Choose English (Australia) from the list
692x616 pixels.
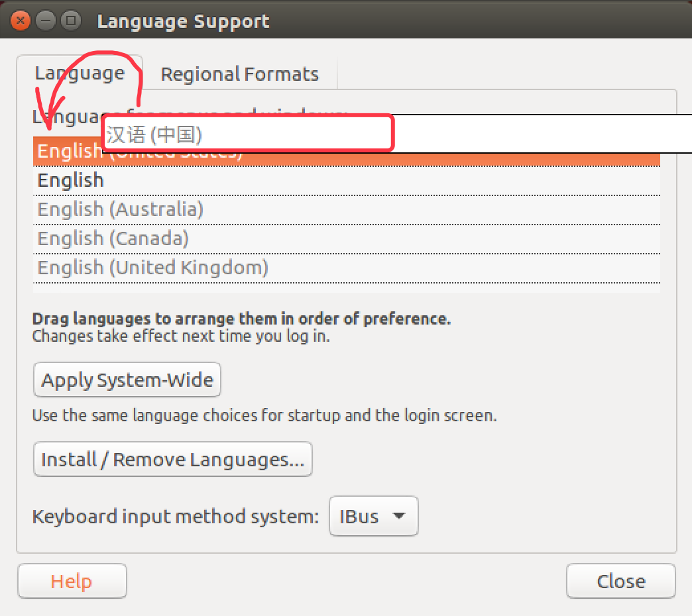tap(120, 209)
